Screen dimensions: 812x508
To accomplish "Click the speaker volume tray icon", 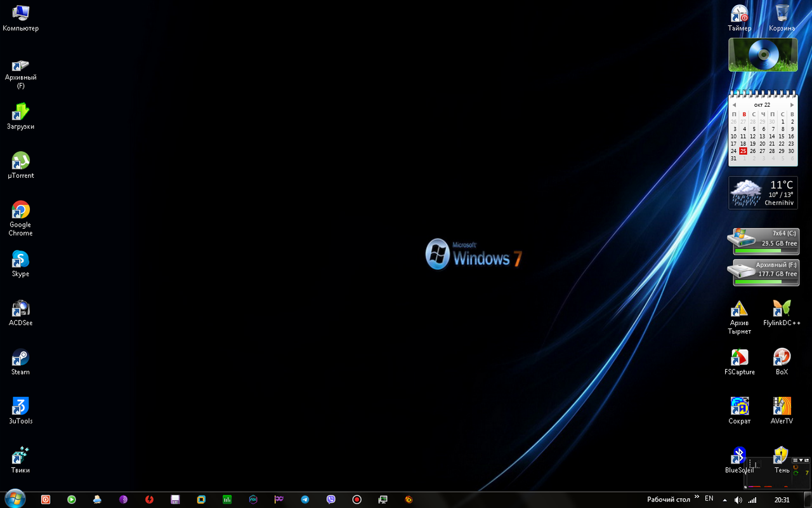I will point(738,500).
